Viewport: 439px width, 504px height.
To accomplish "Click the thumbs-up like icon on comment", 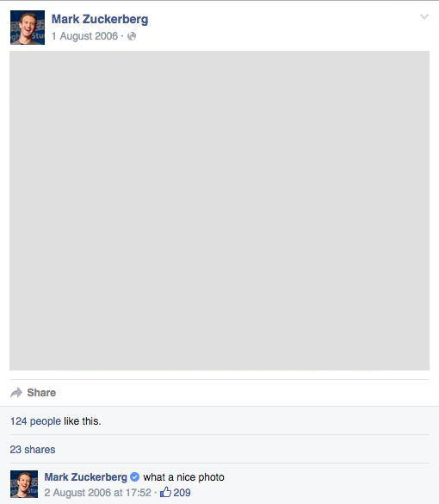I will coord(165,492).
